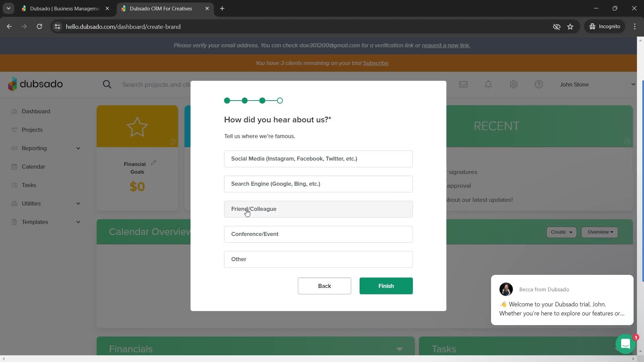Focus search projects and clients field
The height and width of the screenshot is (362, 644).
[x=156, y=84]
